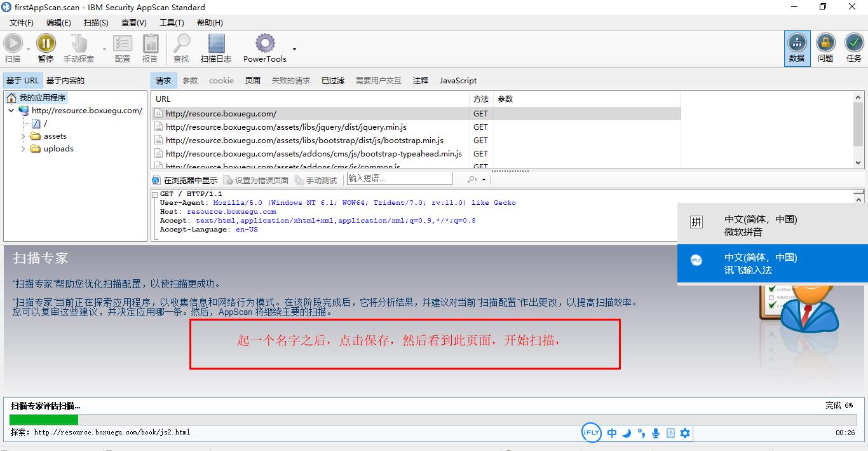Click the iFLY soft keyboard icon
The image size is (868, 451).
coord(670,433)
